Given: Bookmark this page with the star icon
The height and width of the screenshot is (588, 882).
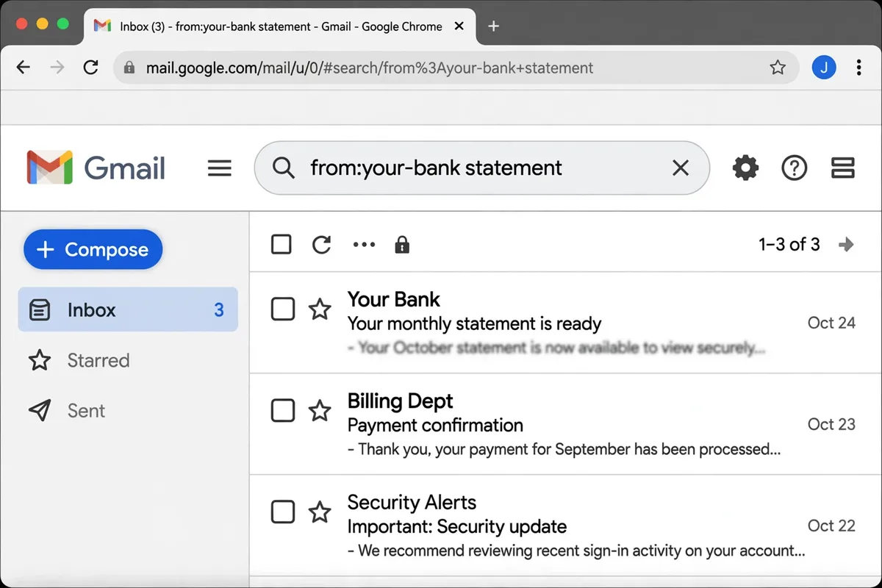Looking at the screenshot, I should tap(778, 68).
